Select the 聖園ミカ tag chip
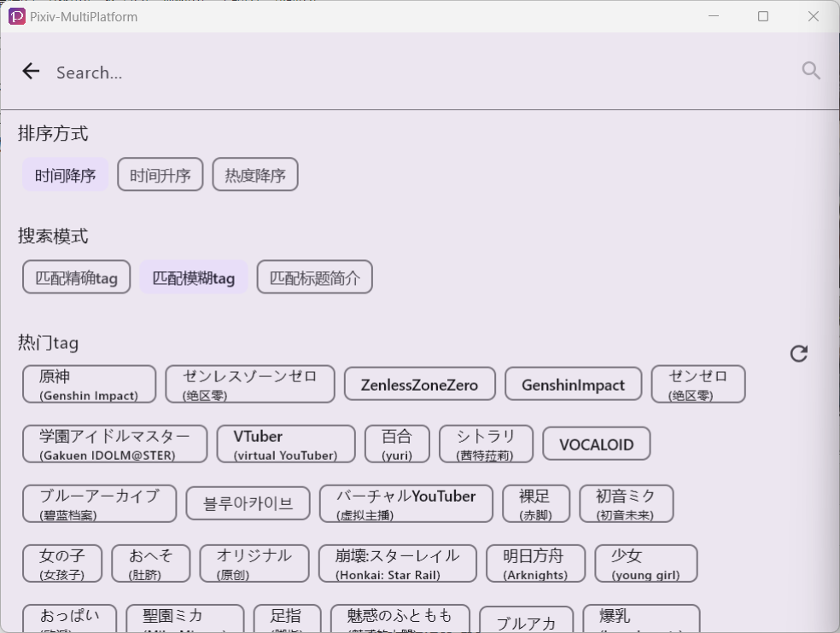 coord(185,619)
